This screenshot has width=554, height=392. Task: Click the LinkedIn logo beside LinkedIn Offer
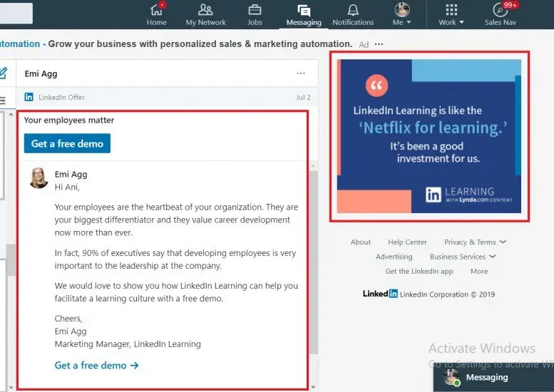[x=29, y=97]
